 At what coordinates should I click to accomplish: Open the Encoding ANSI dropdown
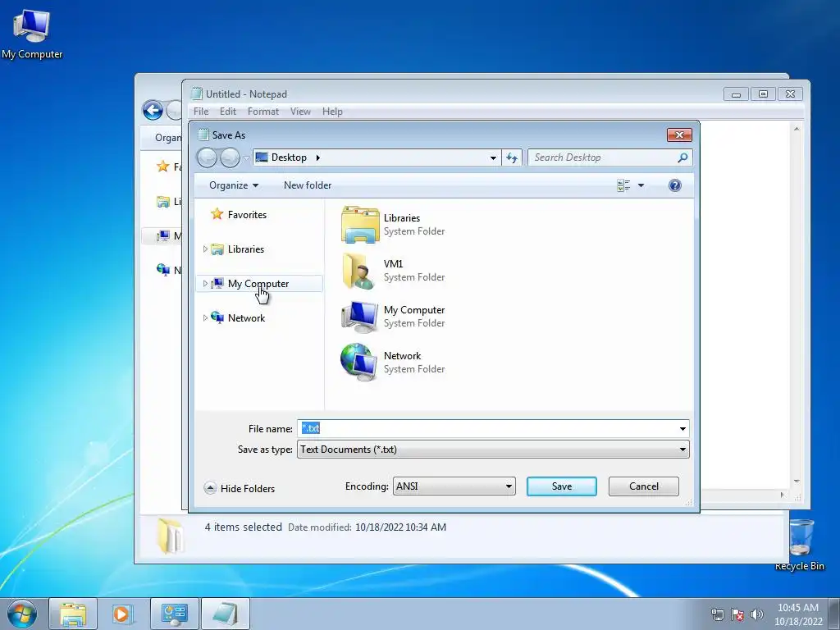pyautogui.click(x=454, y=486)
